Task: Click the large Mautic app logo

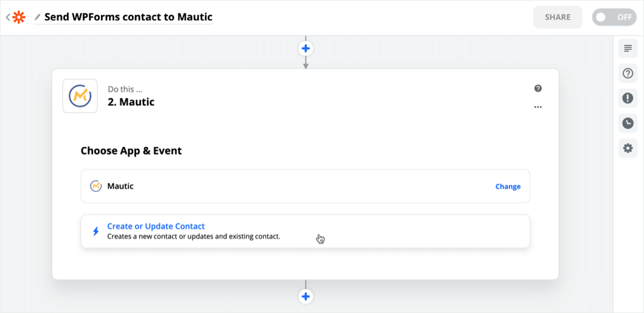Action: coord(80,96)
